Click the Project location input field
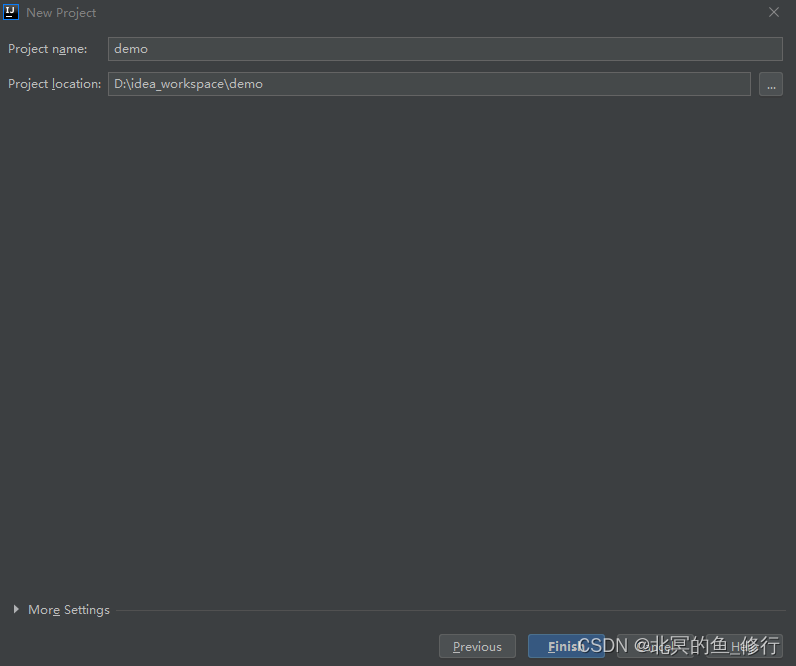The width and height of the screenshot is (796, 666). click(x=429, y=84)
